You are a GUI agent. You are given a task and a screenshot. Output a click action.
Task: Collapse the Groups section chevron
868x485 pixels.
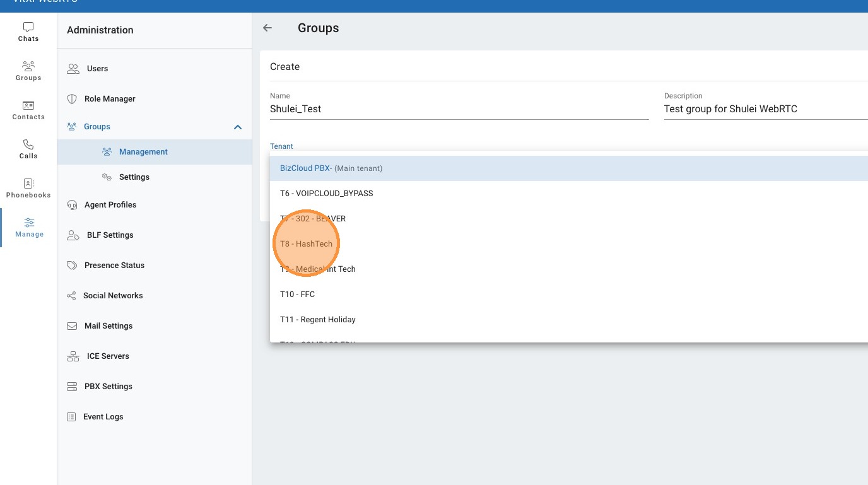click(x=238, y=127)
